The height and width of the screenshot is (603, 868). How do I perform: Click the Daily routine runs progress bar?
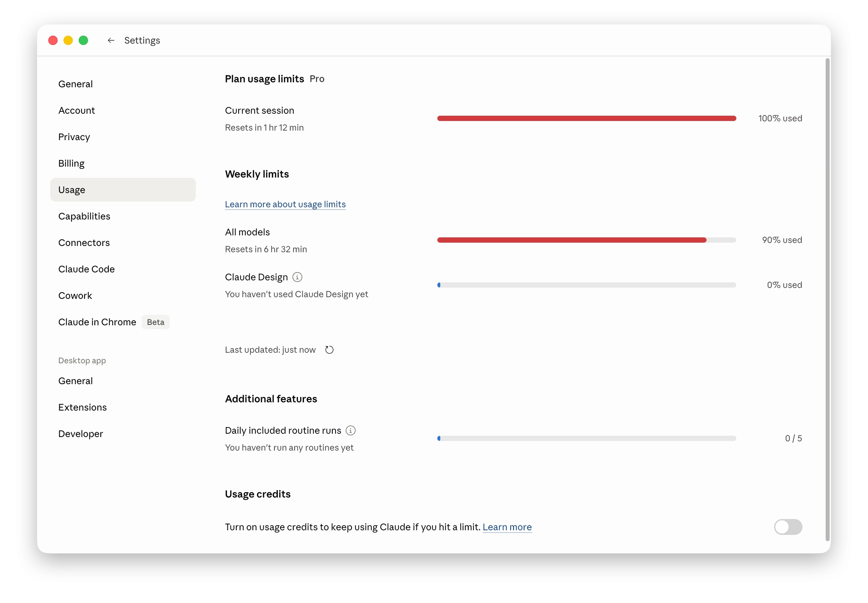tap(586, 439)
